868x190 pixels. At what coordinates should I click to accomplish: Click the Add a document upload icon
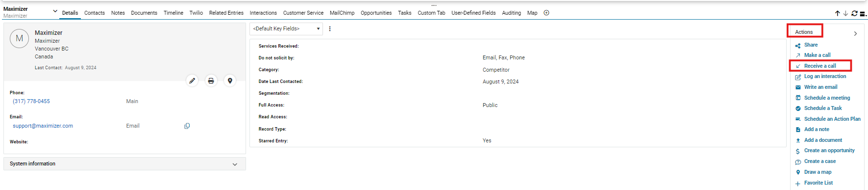click(798, 140)
